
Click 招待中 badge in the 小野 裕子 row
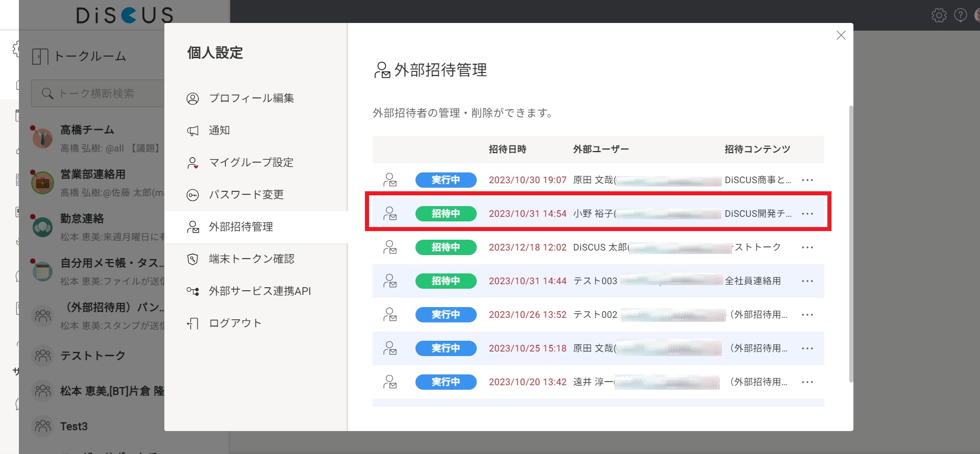pyautogui.click(x=446, y=214)
